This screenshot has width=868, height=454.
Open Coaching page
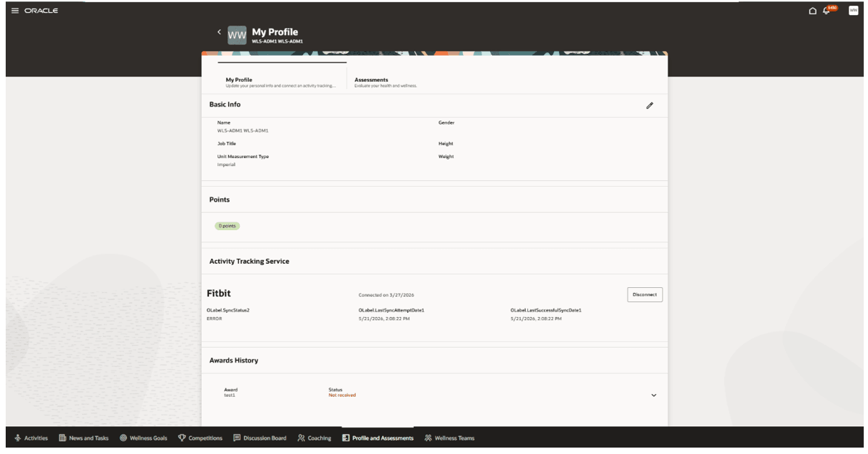tap(315, 438)
